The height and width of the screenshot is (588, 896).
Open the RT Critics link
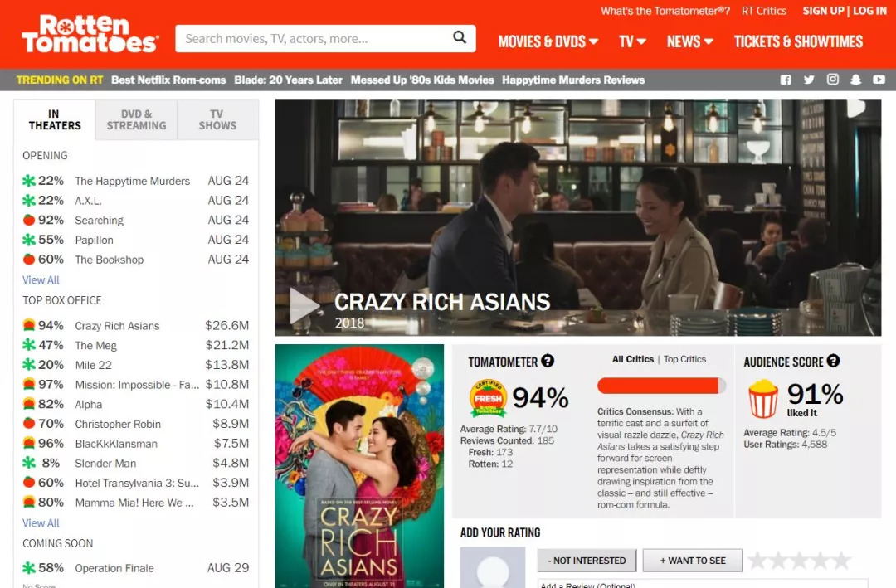(x=763, y=11)
